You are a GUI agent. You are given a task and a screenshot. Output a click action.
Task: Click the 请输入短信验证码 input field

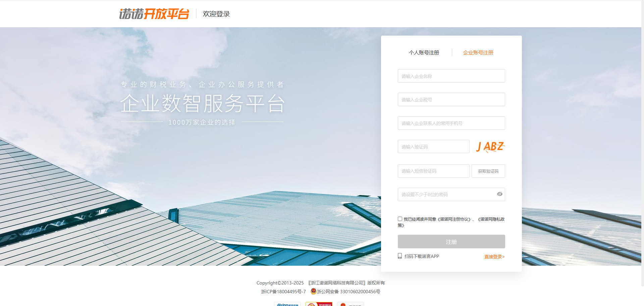(x=433, y=171)
